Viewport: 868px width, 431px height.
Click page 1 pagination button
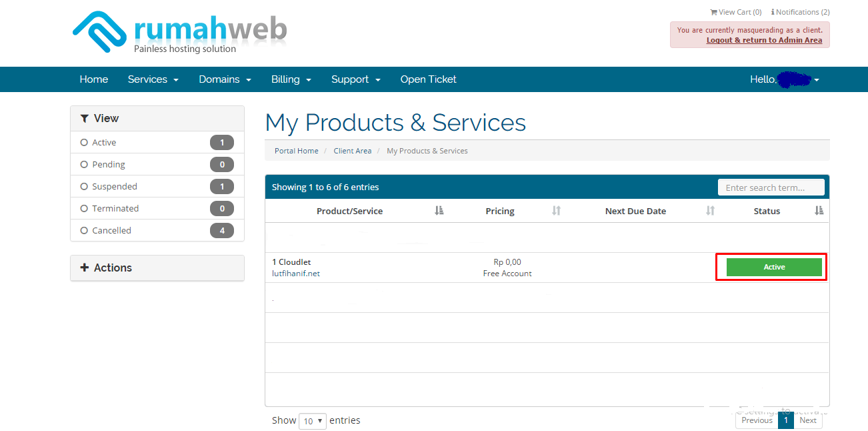786,420
